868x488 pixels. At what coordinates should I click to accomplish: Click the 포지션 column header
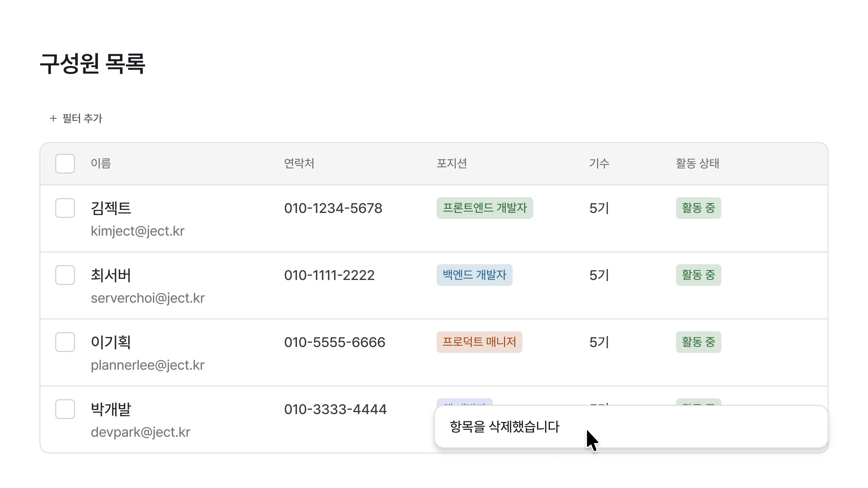click(x=452, y=164)
